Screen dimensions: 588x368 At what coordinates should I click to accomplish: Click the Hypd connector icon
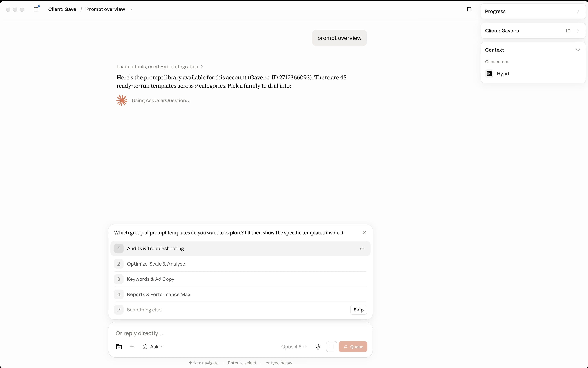[489, 73]
